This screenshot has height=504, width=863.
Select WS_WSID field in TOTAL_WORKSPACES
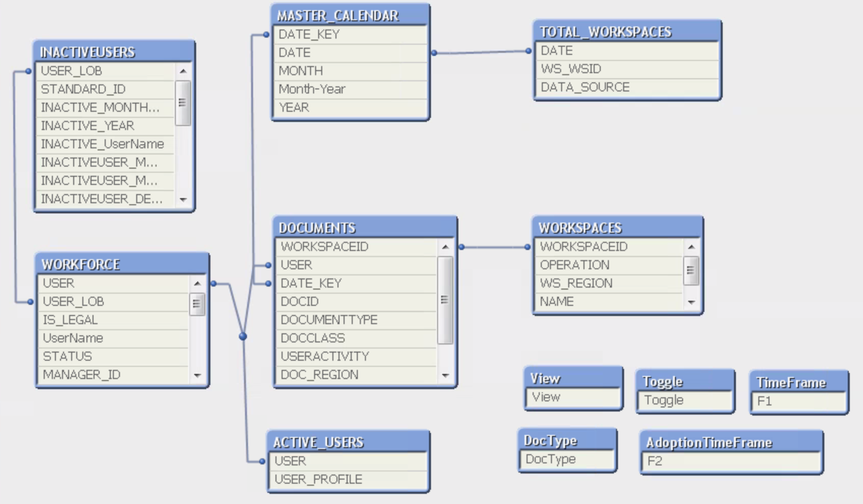pos(628,69)
